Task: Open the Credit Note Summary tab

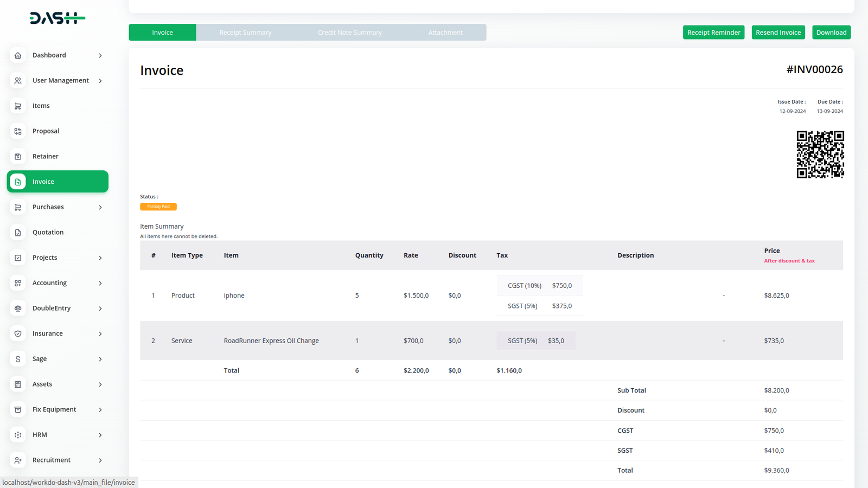Action: pos(349,33)
